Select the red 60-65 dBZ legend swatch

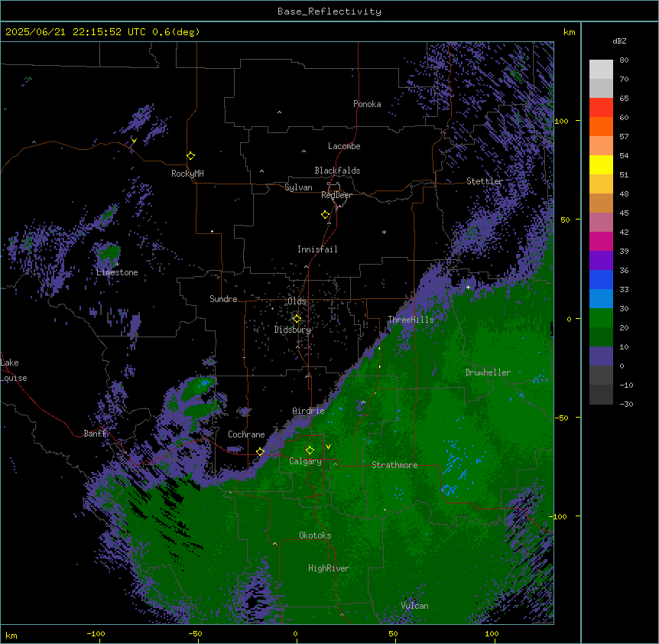[601, 108]
